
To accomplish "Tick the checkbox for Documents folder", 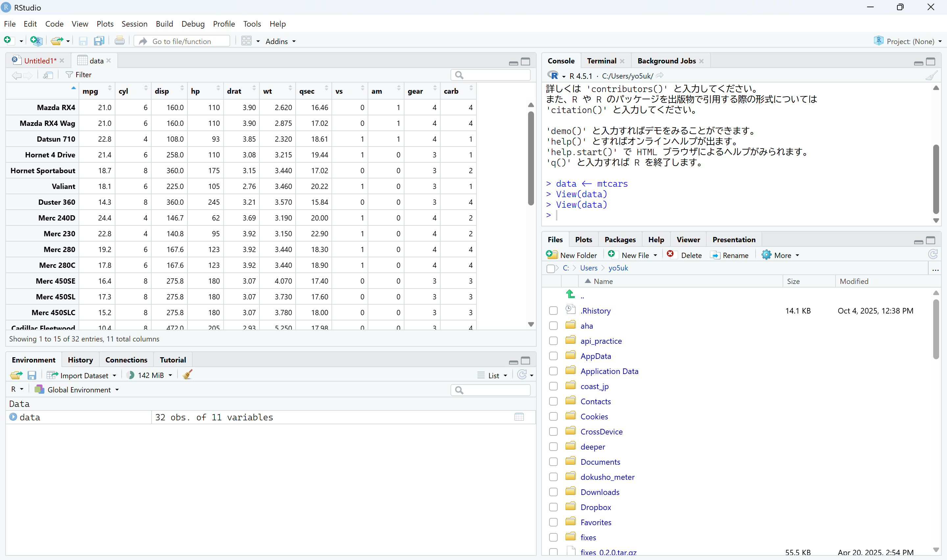I will [x=553, y=462].
